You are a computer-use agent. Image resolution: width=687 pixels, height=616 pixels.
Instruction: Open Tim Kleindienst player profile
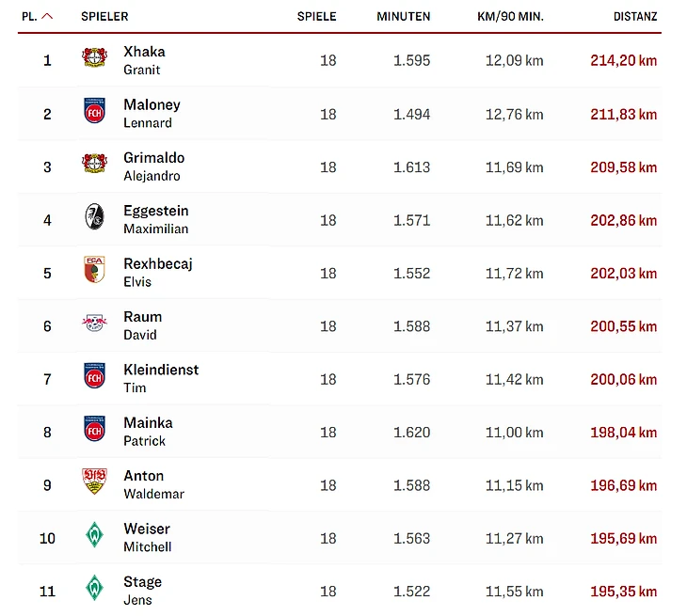(x=161, y=378)
